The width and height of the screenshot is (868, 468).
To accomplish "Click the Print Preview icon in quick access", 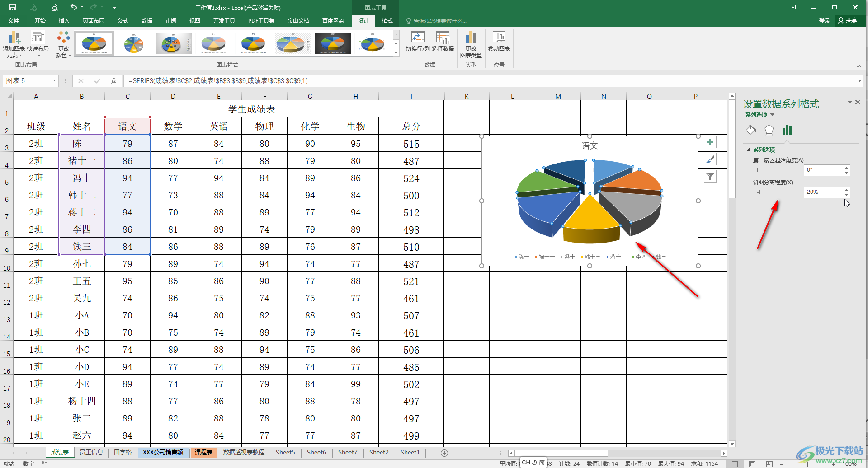I will pos(54,7).
